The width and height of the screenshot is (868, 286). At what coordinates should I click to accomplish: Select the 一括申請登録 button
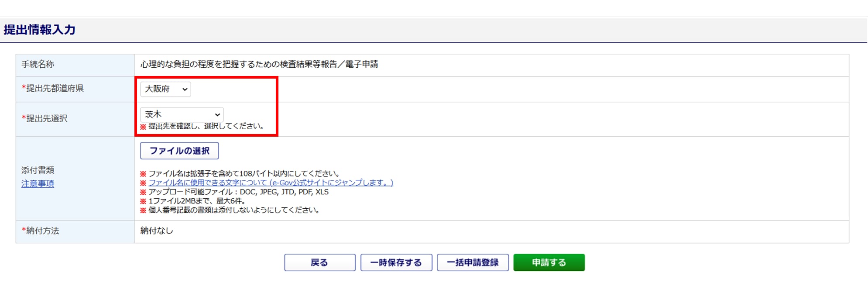point(473,262)
